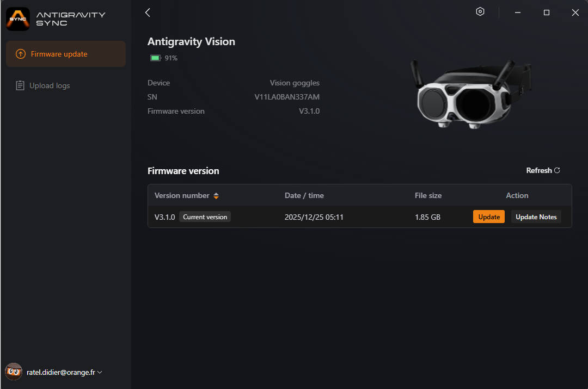Open Update Notes for V3.1.0
Screen dimensions: 588x389
pyautogui.click(x=536, y=217)
